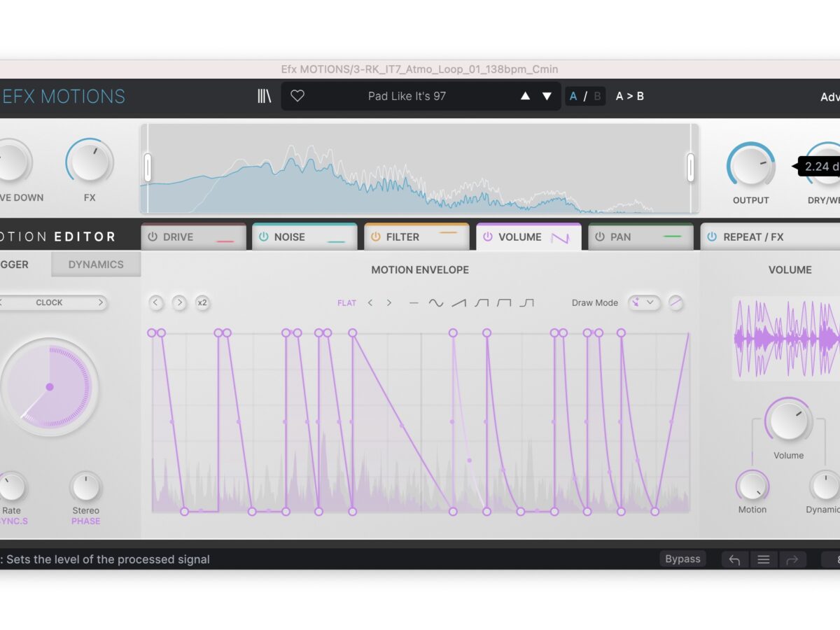Toggle the VOLUME module power button
This screenshot has height=630, width=840.
488,237
